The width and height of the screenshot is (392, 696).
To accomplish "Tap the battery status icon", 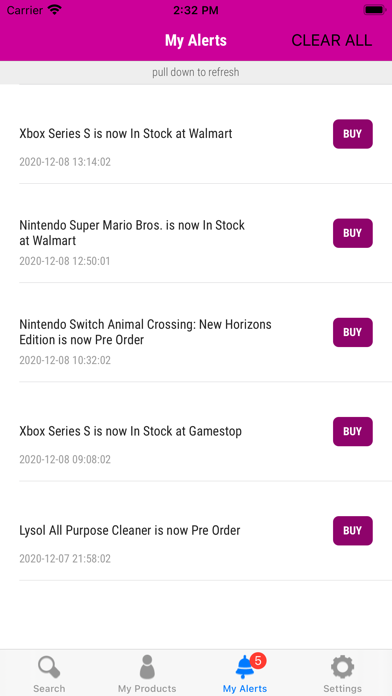I will tap(375, 10).
